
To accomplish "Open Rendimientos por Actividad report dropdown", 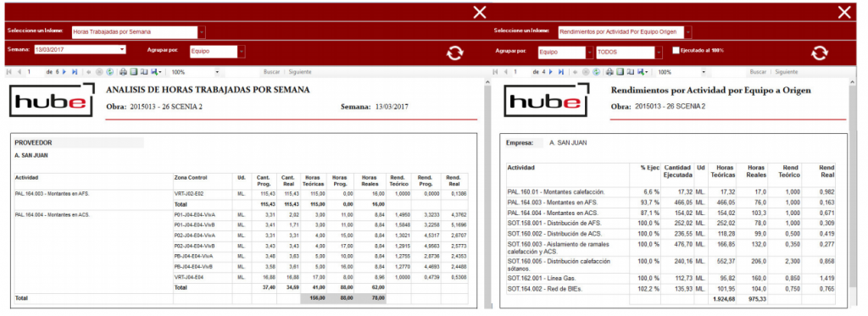I will point(688,32).
